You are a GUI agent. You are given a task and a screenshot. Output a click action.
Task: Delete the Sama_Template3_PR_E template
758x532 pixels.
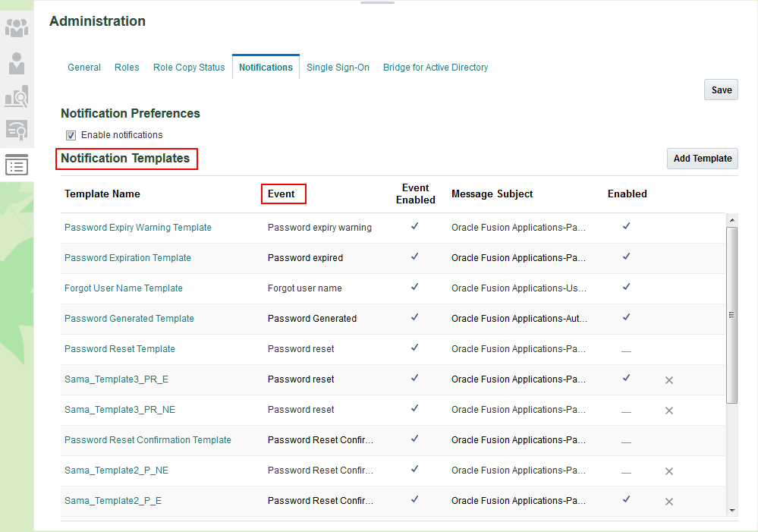point(669,380)
